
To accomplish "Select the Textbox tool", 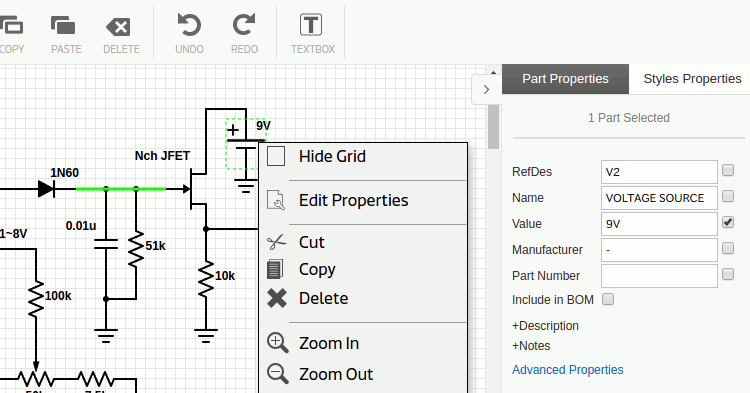I will tap(311, 25).
